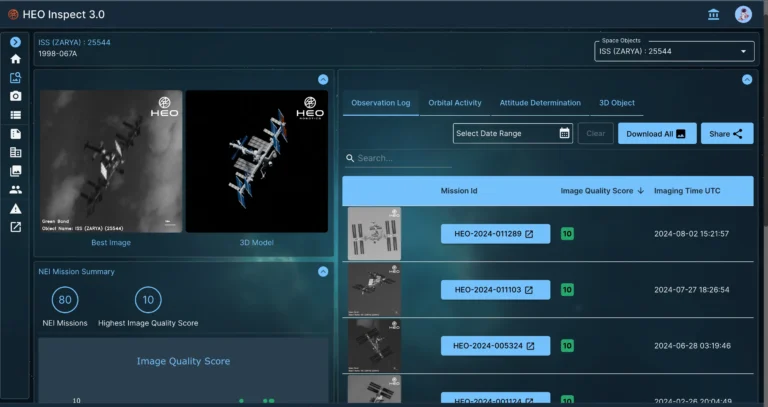Click the Highest Image Quality Score circle

148,300
